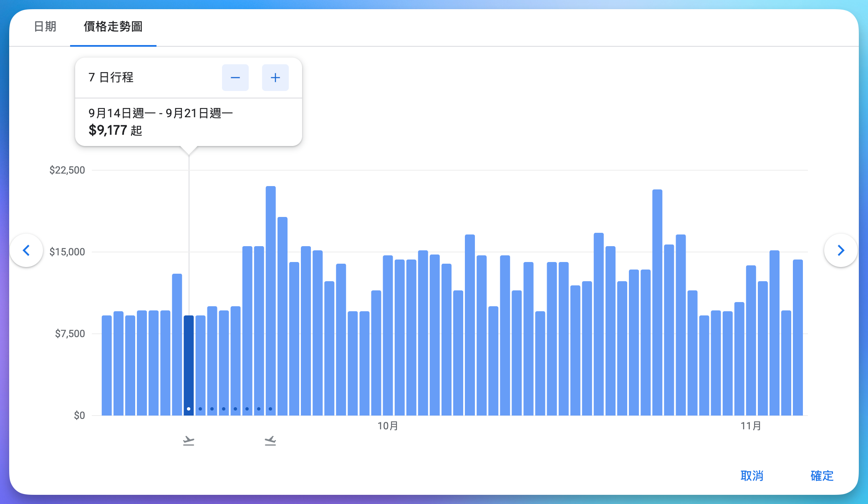Click the date range 9月14日週一 - 9月21日週一

pos(161,113)
